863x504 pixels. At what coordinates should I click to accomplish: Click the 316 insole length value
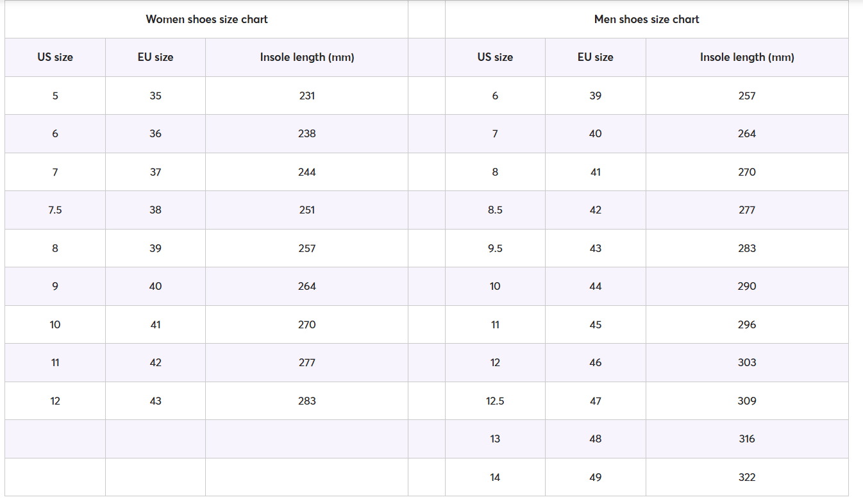click(x=747, y=439)
